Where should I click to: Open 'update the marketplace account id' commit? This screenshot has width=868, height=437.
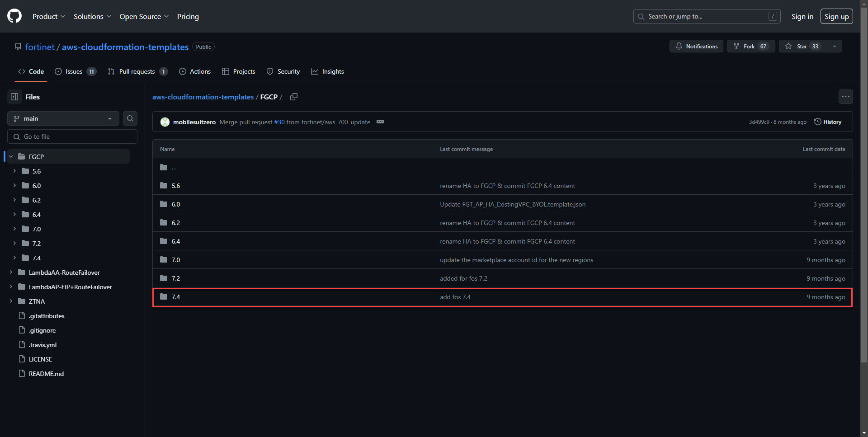click(516, 260)
